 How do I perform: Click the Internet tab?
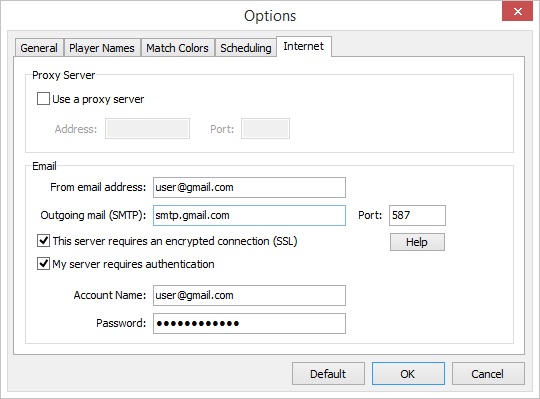pyautogui.click(x=304, y=46)
